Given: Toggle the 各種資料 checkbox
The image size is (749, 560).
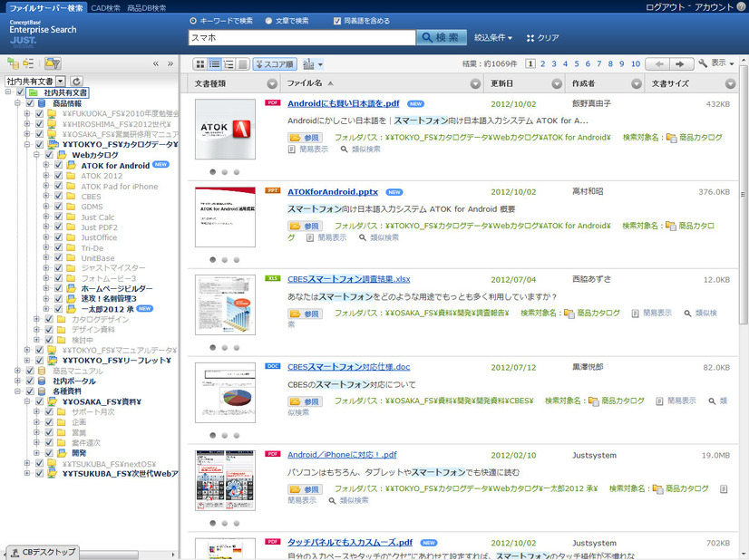Looking at the screenshot, I should pyautogui.click(x=30, y=391).
